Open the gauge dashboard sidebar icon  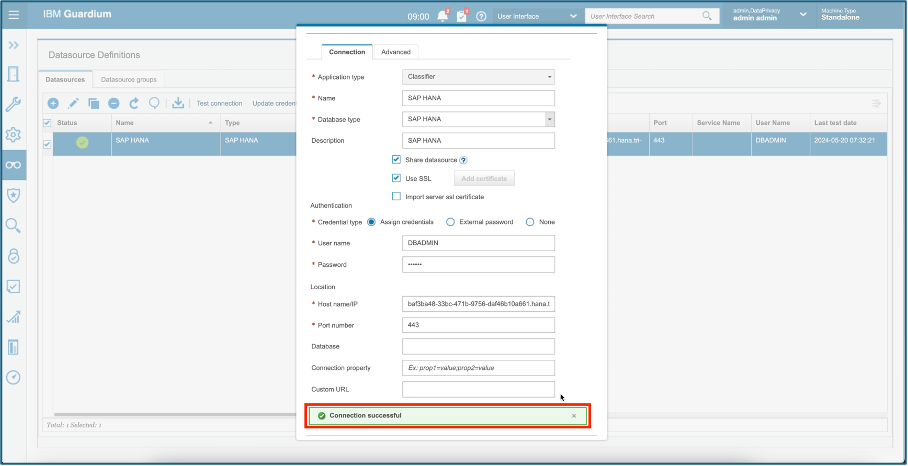(13, 377)
